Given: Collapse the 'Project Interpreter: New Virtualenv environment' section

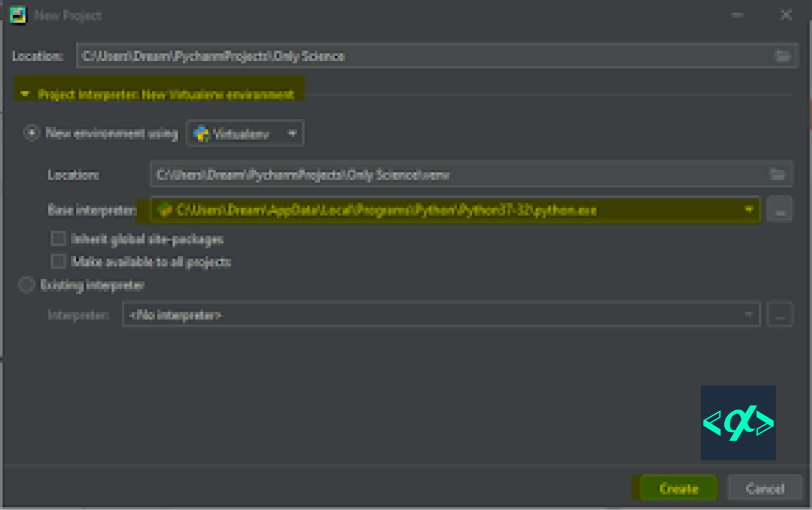Looking at the screenshot, I should click(x=25, y=93).
